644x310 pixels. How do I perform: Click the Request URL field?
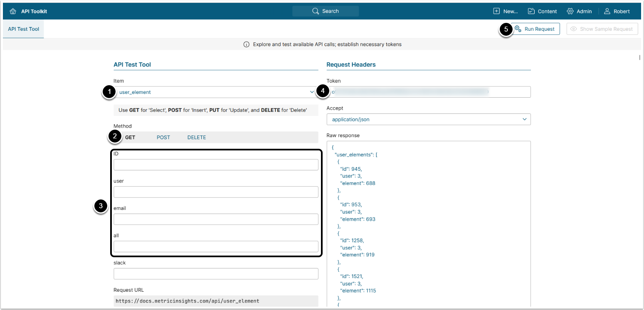216,301
